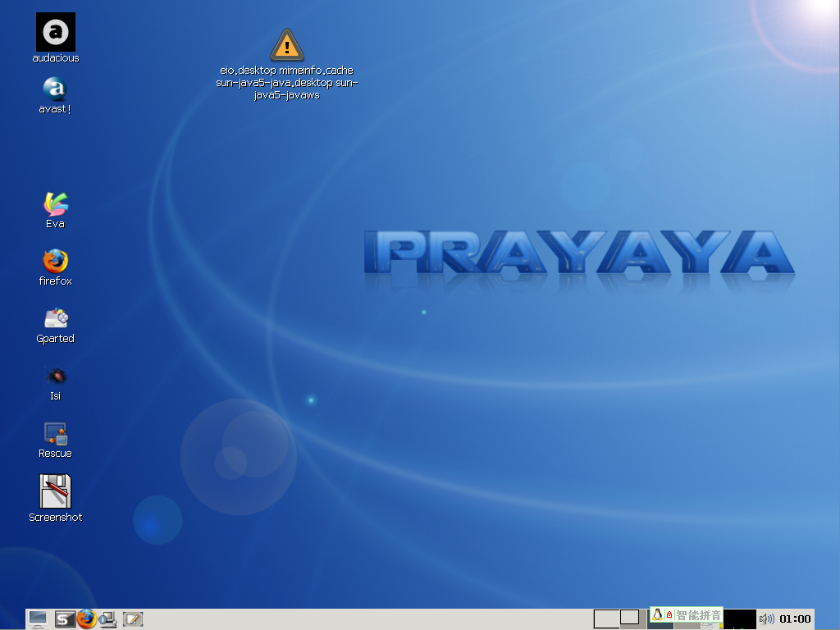Click the show desktop monitor icon in taskbar
Image resolution: width=840 pixels, height=630 pixels.
click(38, 619)
